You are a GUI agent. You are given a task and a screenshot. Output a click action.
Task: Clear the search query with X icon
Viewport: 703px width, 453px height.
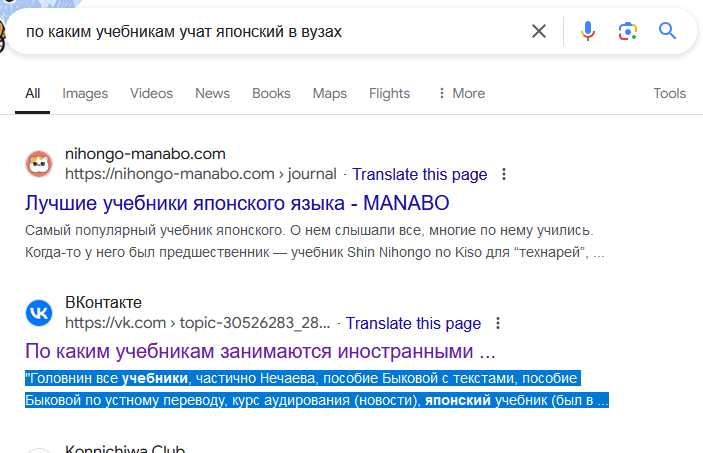pyautogui.click(x=539, y=31)
